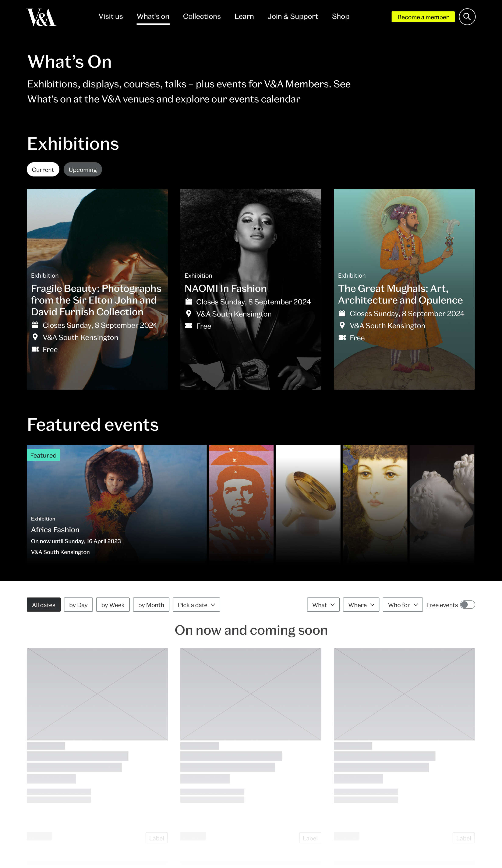Viewport: 502px width, 868px height.
Task: Go to Join & Support in navigation
Action: pyautogui.click(x=293, y=17)
